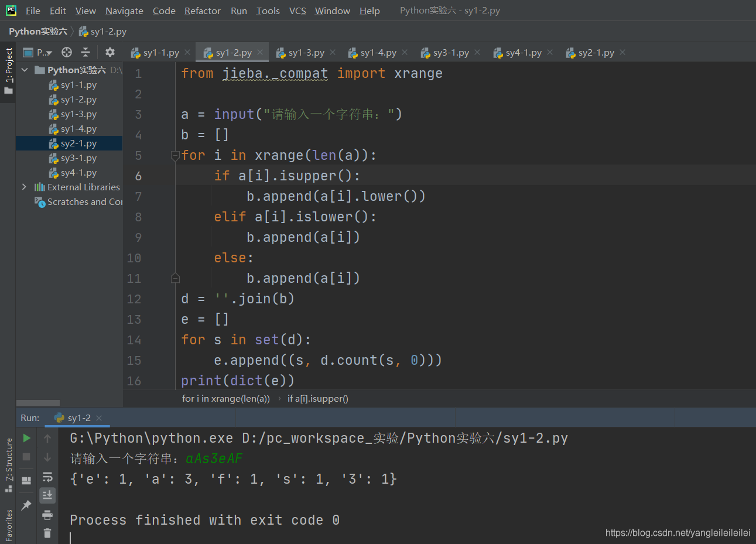
Task: Toggle fold end marker at line 11
Action: click(x=175, y=278)
